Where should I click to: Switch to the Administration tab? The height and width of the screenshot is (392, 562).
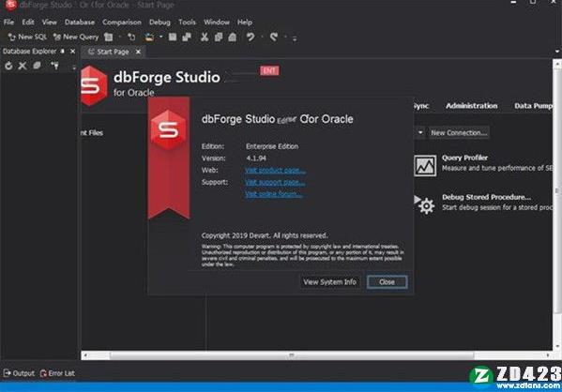tap(472, 106)
